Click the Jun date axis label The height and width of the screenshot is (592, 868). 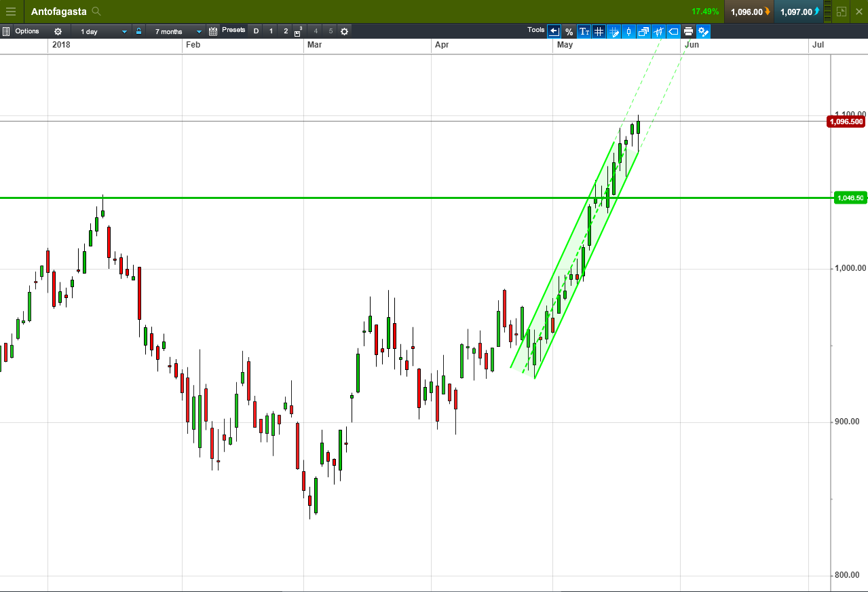pyautogui.click(x=692, y=45)
